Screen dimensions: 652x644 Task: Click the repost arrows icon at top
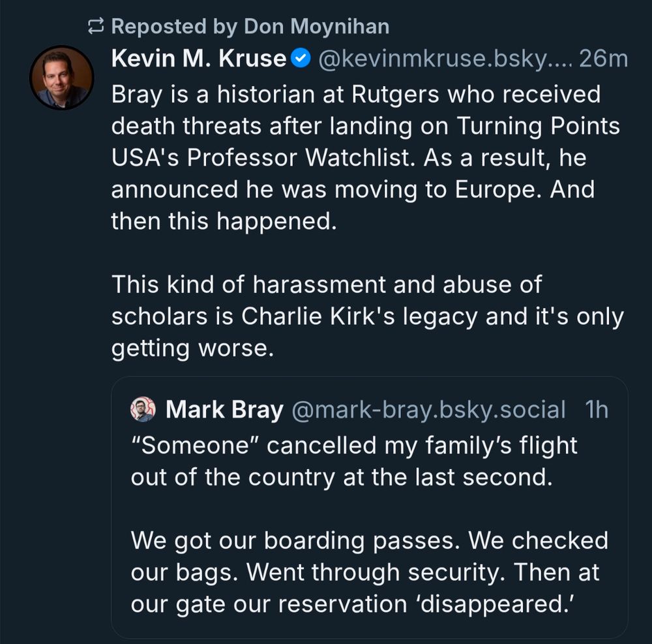pyautogui.click(x=96, y=27)
